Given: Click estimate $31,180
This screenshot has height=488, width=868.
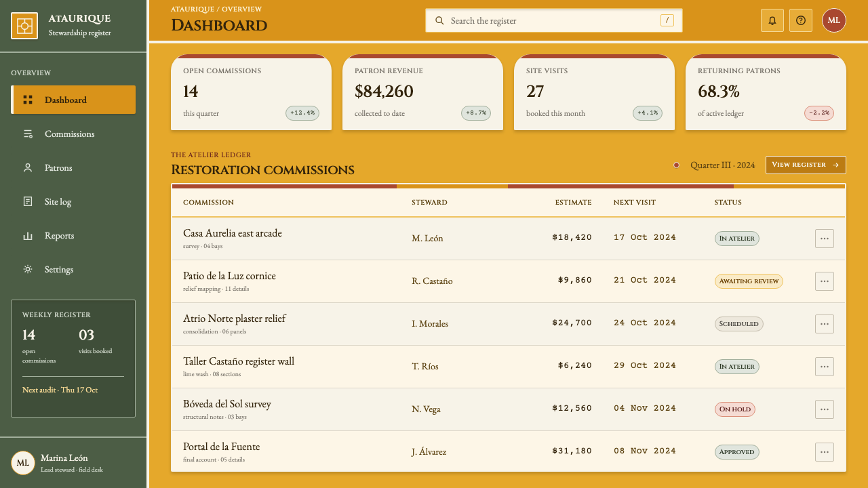Looking at the screenshot, I should point(572,451).
